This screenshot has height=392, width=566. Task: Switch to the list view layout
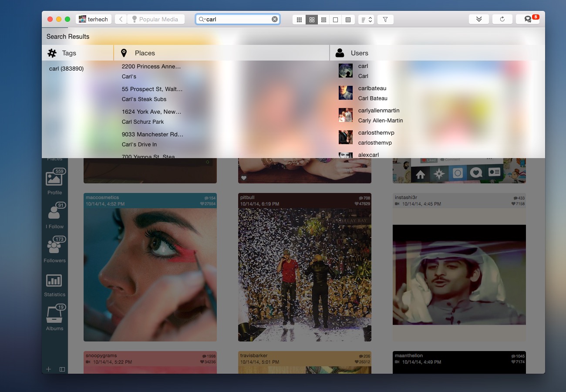point(323,20)
